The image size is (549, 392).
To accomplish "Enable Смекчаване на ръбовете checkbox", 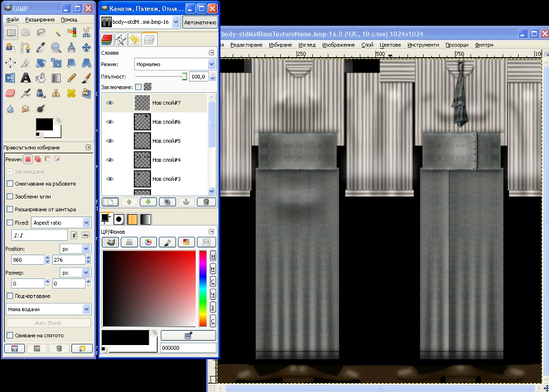I will pos(10,183).
